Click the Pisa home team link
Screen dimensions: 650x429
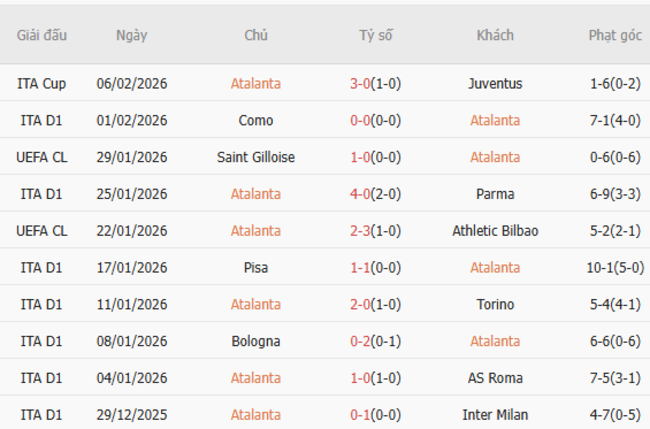pos(256,267)
